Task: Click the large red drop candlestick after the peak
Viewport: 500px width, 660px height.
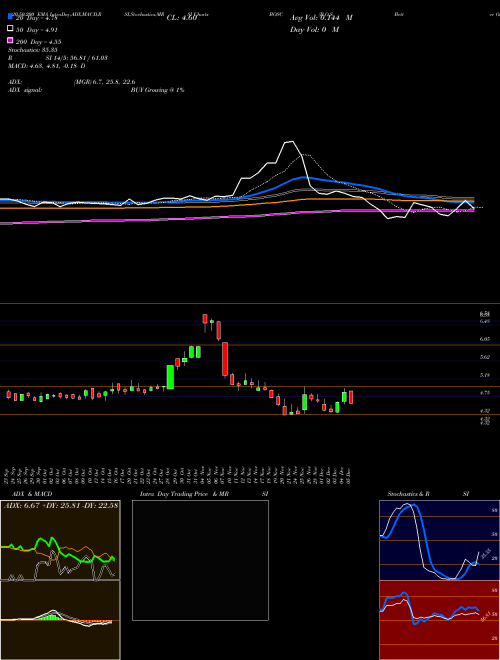Action: coord(225,359)
